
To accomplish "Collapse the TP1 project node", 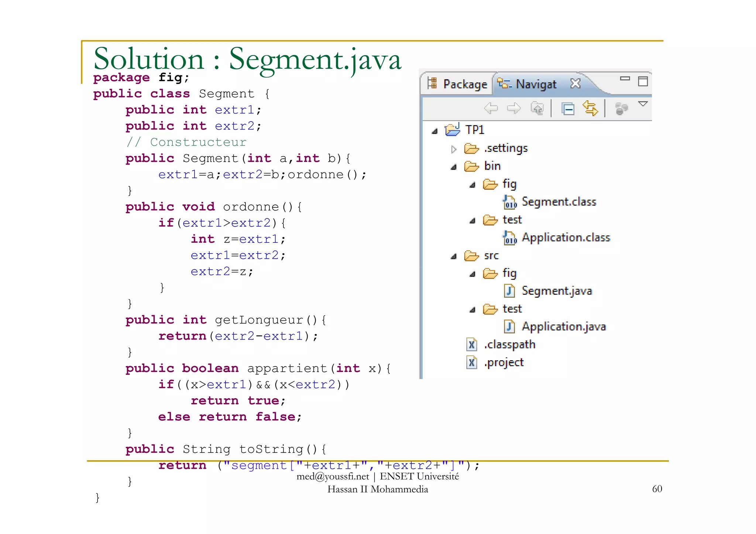I will 435,131.
